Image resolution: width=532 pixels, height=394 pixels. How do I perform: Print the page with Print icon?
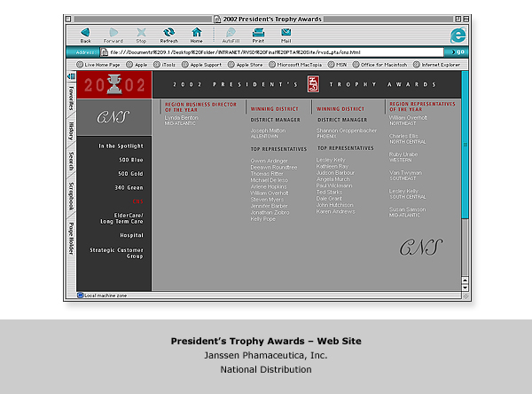point(258,33)
